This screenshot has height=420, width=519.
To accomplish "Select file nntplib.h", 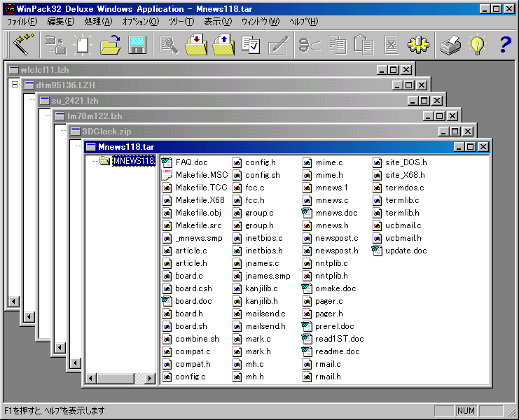I will pyautogui.click(x=326, y=276).
